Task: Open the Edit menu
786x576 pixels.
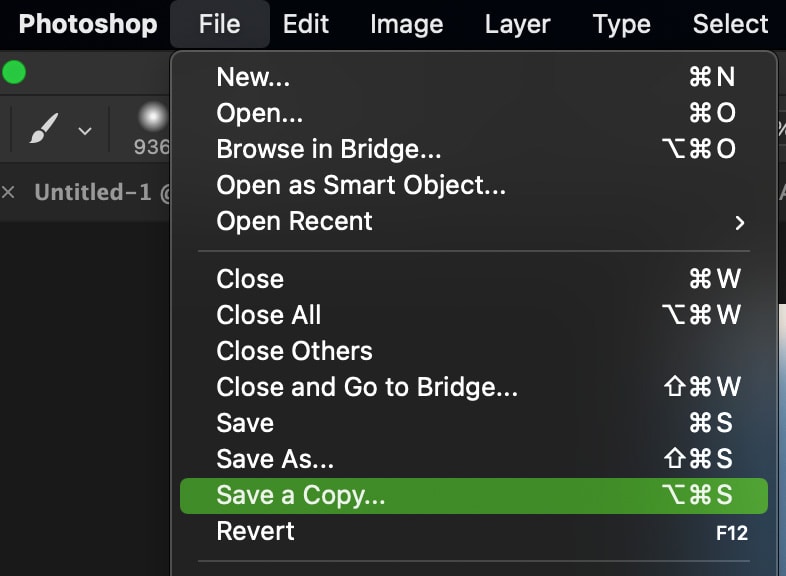Action: click(306, 24)
